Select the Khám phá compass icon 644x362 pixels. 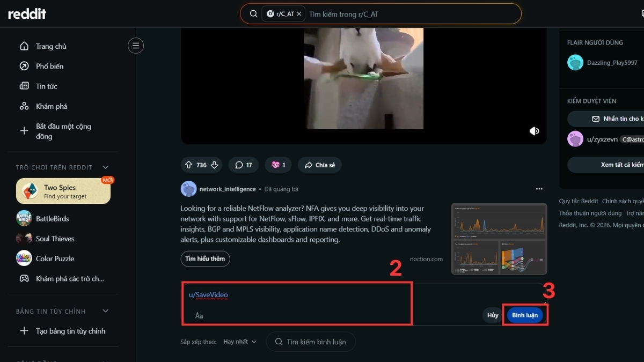tap(25, 106)
